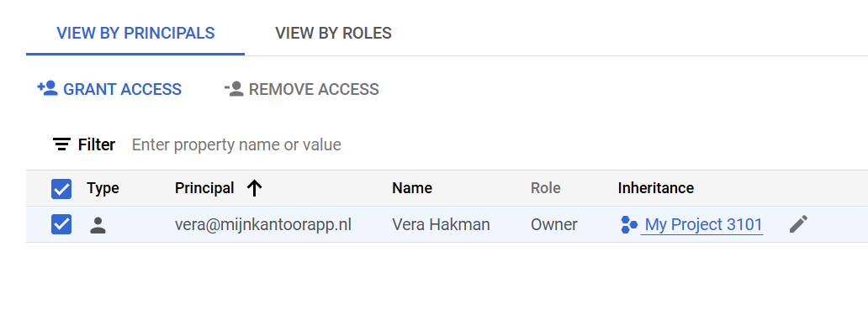Viewport: 868px width, 320px height.
Task: Click the Inheritance column header
Action: [656, 188]
